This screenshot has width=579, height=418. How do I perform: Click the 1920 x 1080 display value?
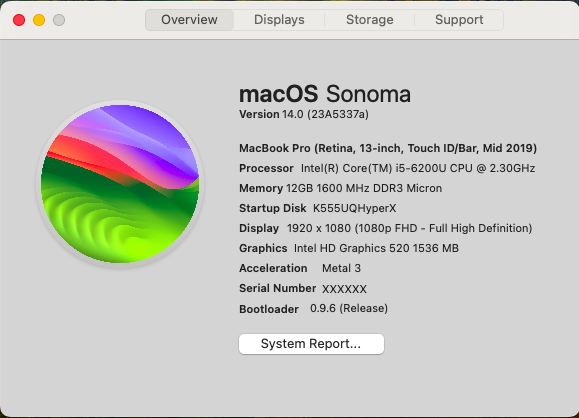[x=410, y=228]
